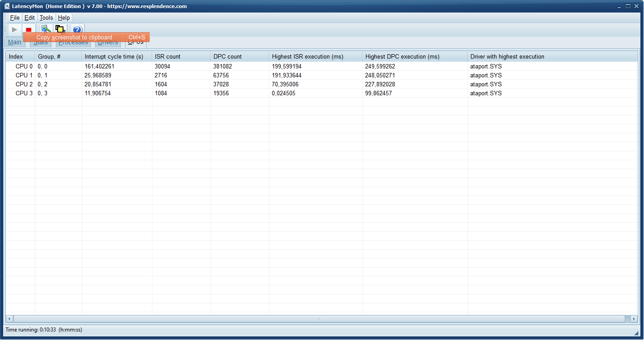This screenshot has width=644, height=340.
Task: Click highest DPC value 99,862457
Action: point(379,93)
